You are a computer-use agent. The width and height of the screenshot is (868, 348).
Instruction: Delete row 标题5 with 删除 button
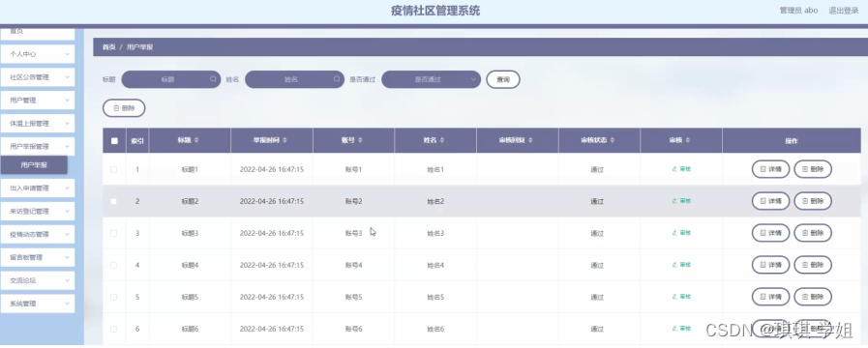tap(813, 297)
